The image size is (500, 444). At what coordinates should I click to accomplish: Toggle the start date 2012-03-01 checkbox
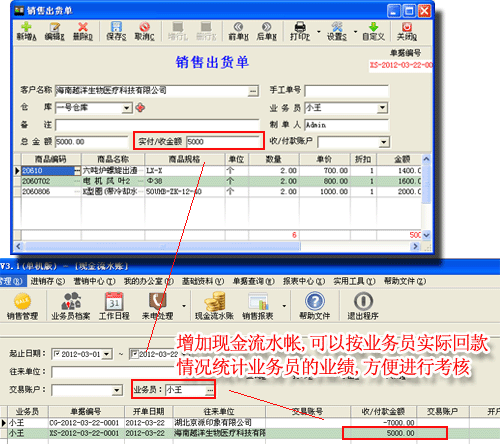coord(57,354)
